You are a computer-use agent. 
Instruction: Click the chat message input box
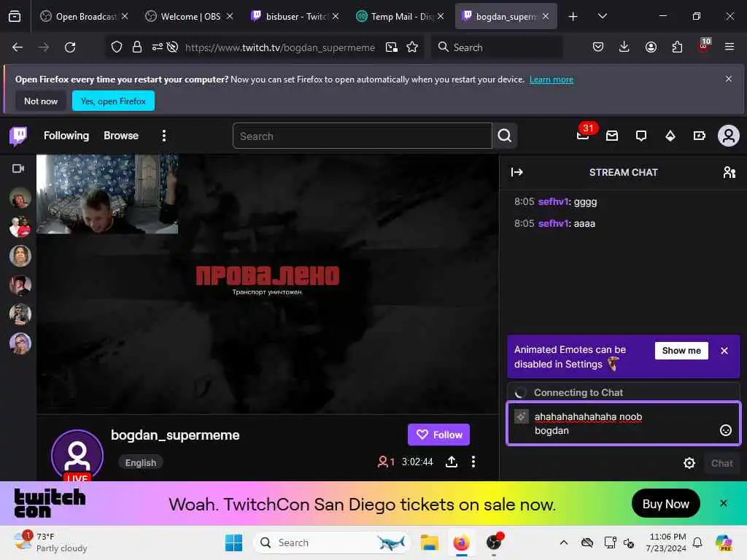tap(623, 424)
